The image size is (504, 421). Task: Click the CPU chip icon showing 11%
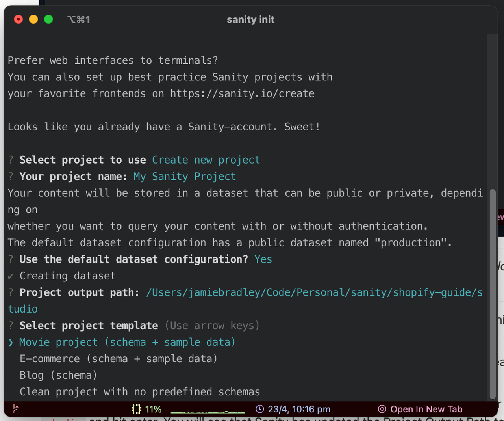click(x=136, y=409)
